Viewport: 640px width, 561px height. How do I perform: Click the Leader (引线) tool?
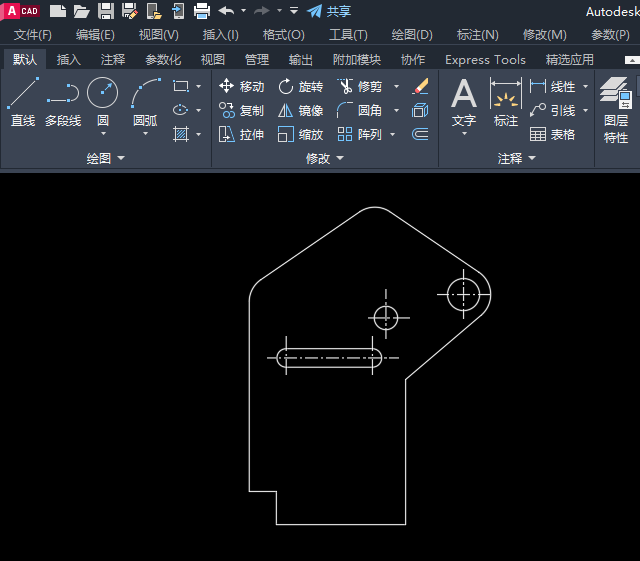click(552, 110)
